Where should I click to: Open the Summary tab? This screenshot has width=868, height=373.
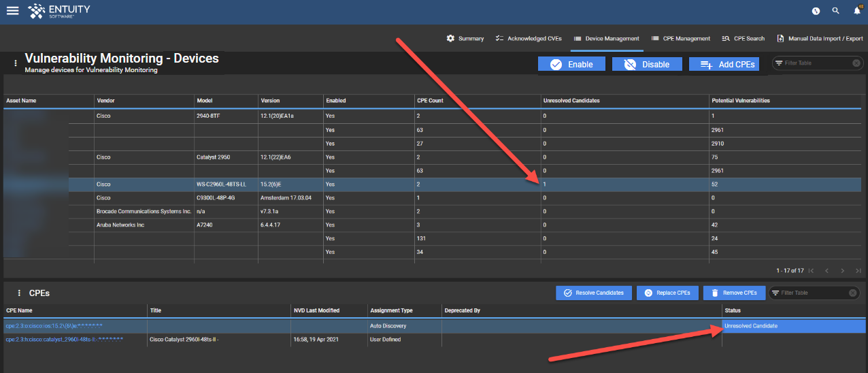pyautogui.click(x=465, y=39)
